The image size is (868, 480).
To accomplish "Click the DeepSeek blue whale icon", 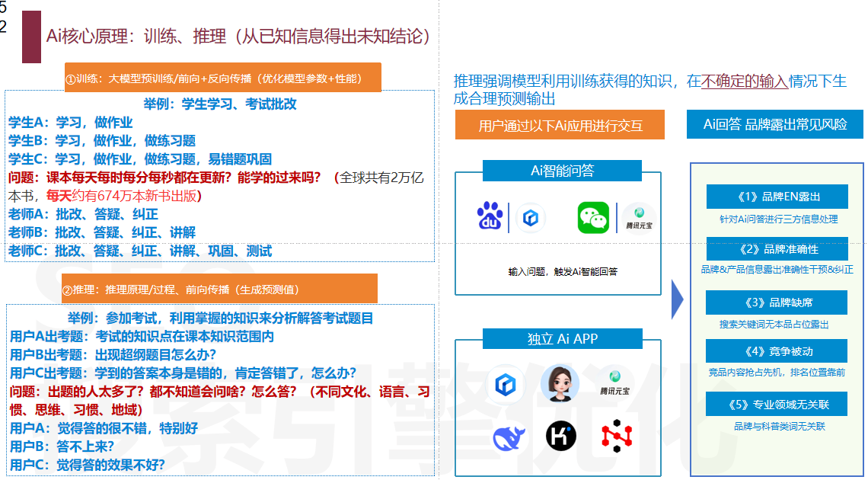I will [509, 437].
